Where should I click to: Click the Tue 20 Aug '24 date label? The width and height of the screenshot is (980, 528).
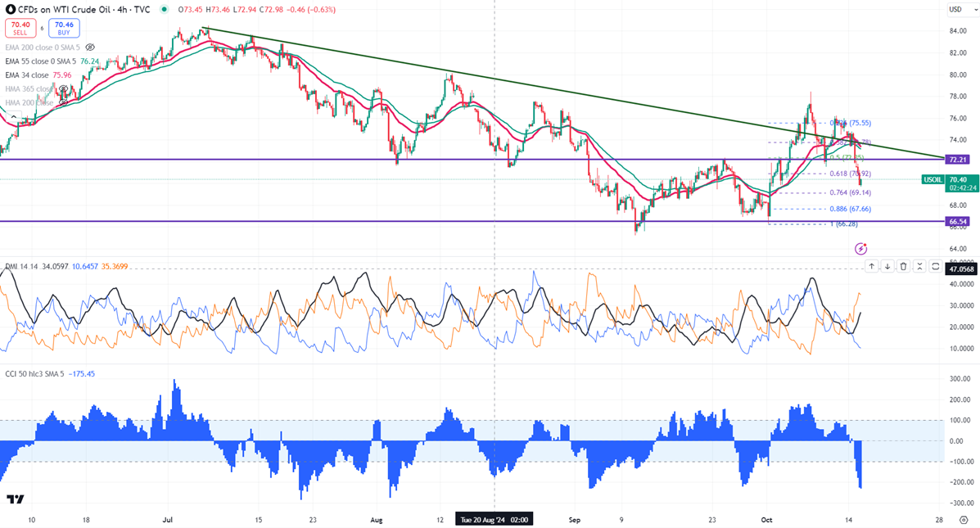pos(495,520)
